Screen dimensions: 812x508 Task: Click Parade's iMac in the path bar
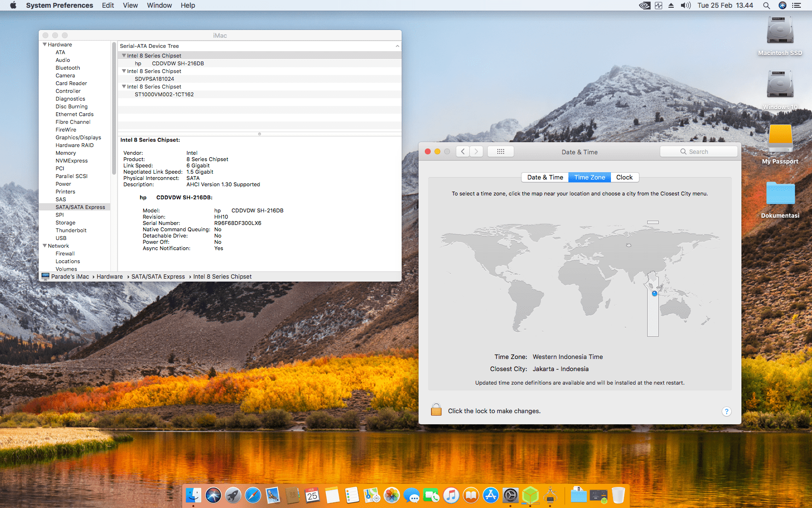click(x=66, y=277)
